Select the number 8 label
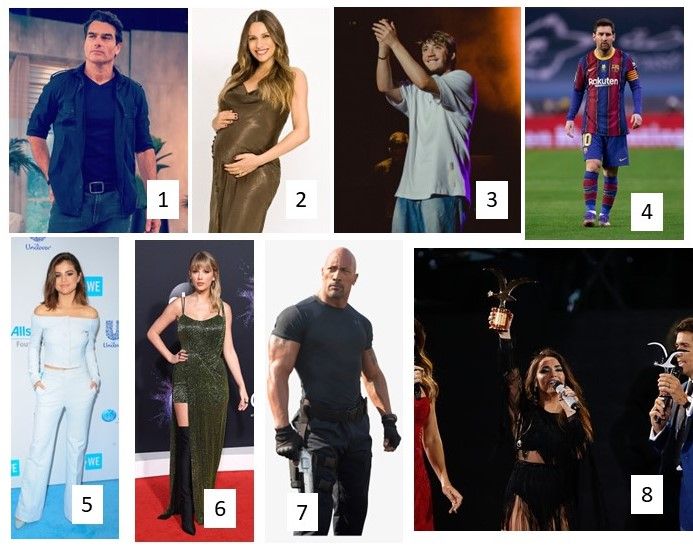693x547 pixels. (x=646, y=494)
